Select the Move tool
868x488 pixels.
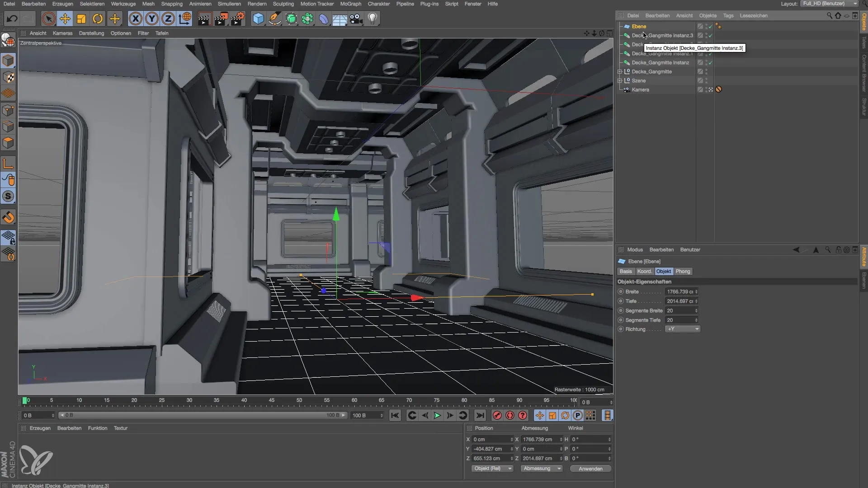[x=65, y=19]
